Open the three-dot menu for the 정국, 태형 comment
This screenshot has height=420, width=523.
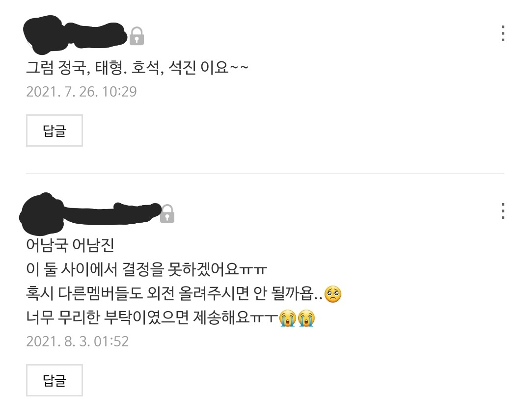click(x=503, y=33)
